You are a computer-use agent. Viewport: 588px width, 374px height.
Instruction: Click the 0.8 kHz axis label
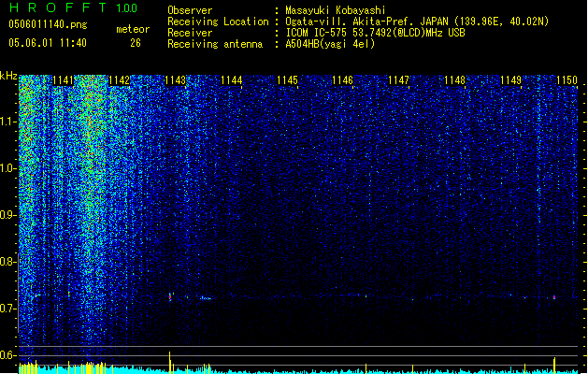point(7,262)
